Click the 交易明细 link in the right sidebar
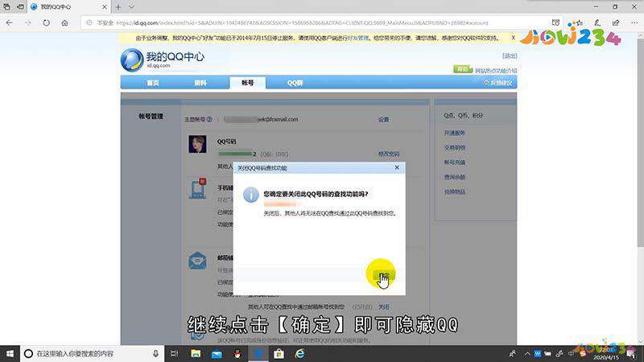The image size is (644, 362). (x=454, y=148)
